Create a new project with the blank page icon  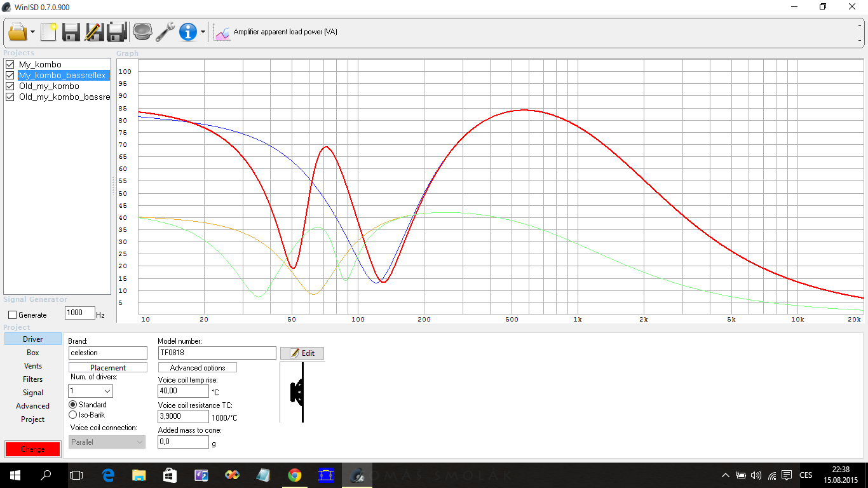(48, 31)
